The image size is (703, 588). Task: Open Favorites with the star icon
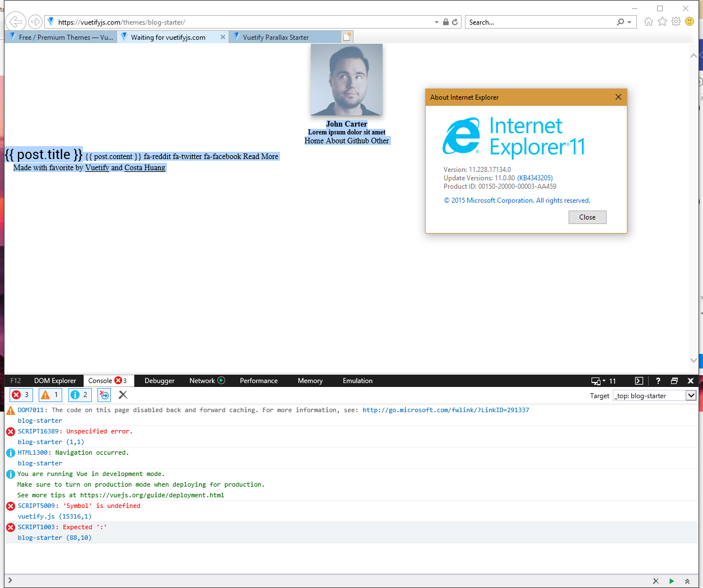pos(662,22)
